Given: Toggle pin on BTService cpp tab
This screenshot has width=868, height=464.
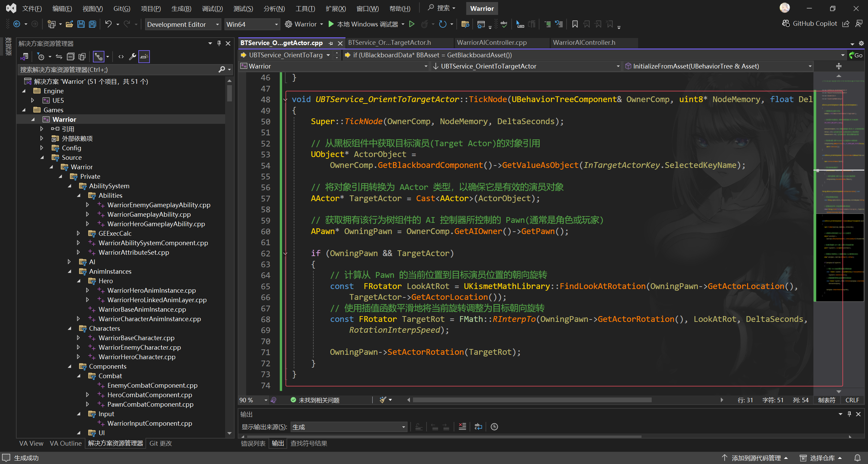Looking at the screenshot, I should [331, 43].
